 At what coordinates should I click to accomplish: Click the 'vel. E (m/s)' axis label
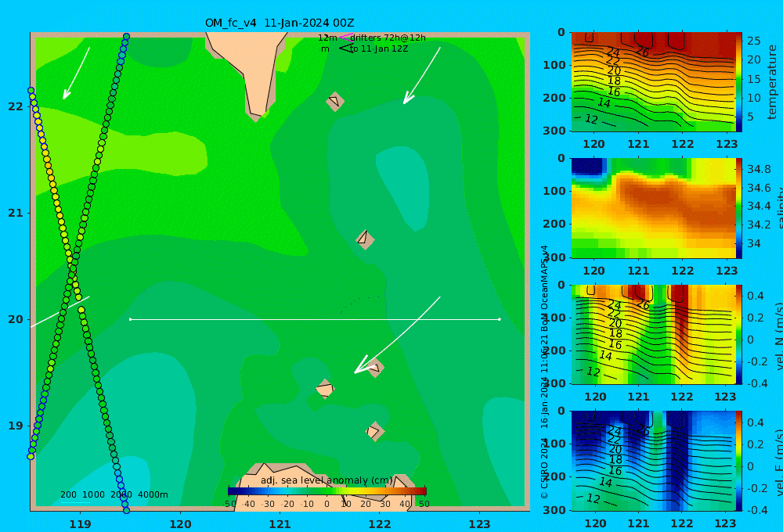[x=779, y=462]
